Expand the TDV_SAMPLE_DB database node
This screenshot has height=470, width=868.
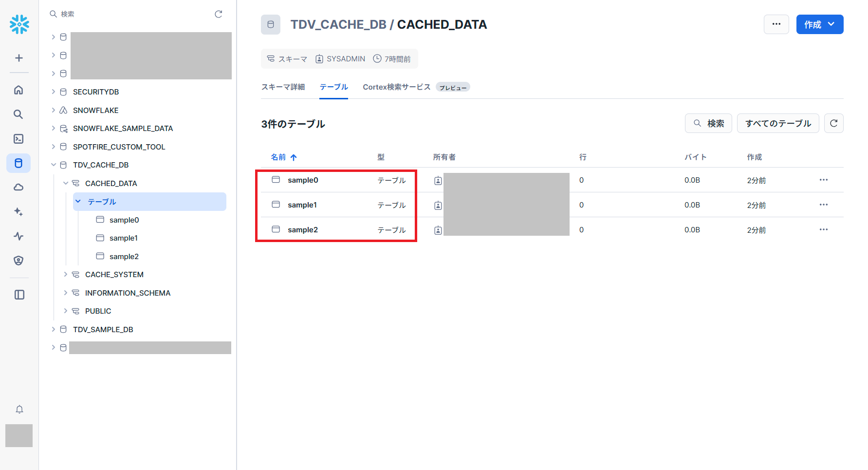(x=54, y=329)
